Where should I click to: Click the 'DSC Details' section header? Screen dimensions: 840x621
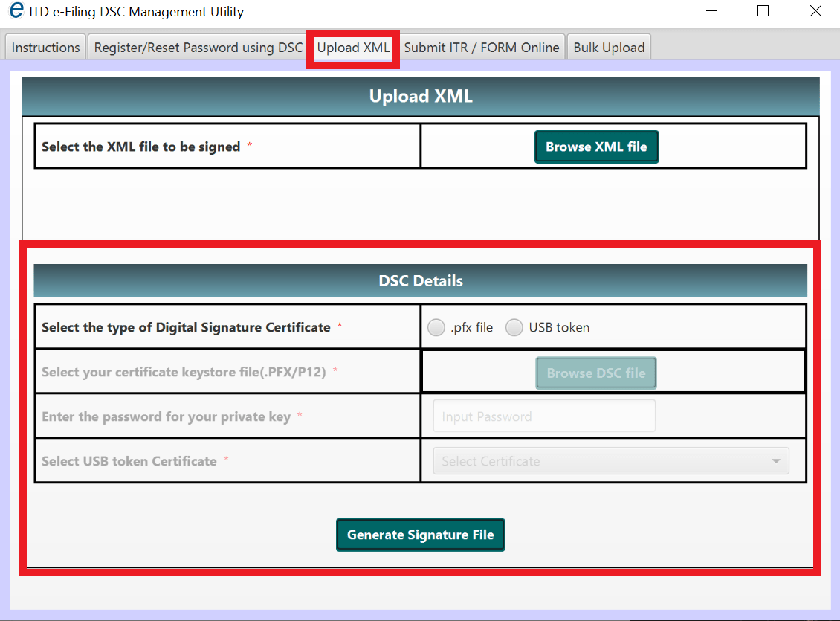(x=421, y=281)
